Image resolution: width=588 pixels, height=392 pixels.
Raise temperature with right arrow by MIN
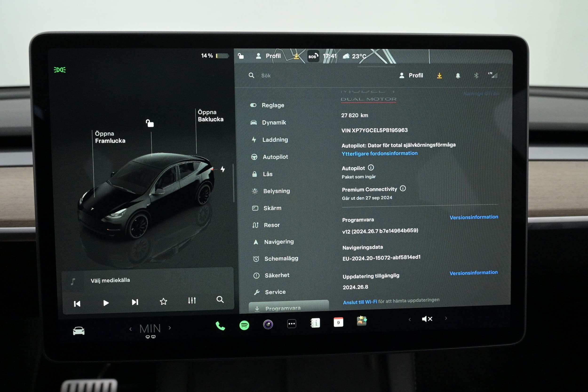click(x=170, y=328)
